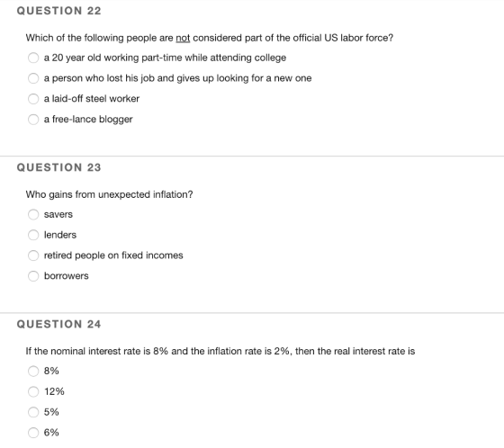This screenshot has width=504, height=448.
Task: Pick 'a free-lance blogger' radio button
Action: (x=33, y=120)
